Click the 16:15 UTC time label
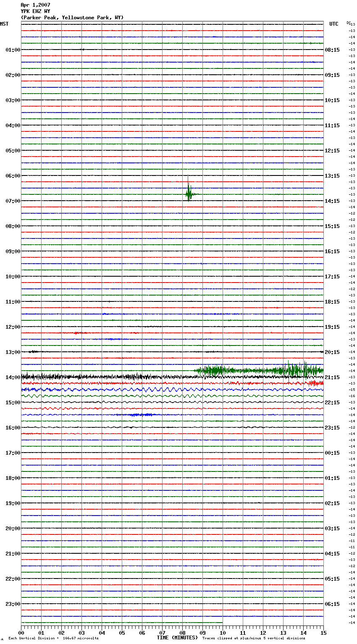This screenshot has width=357, height=644. click(332, 251)
